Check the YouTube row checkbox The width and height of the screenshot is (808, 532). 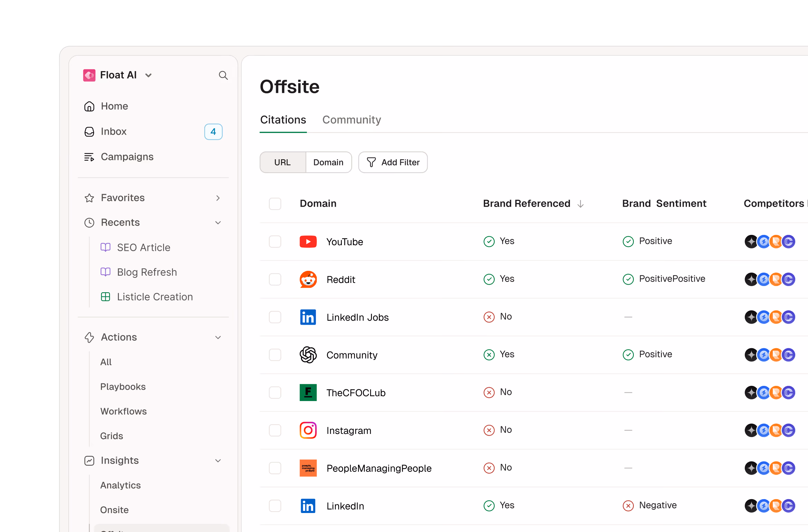(x=275, y=241)
